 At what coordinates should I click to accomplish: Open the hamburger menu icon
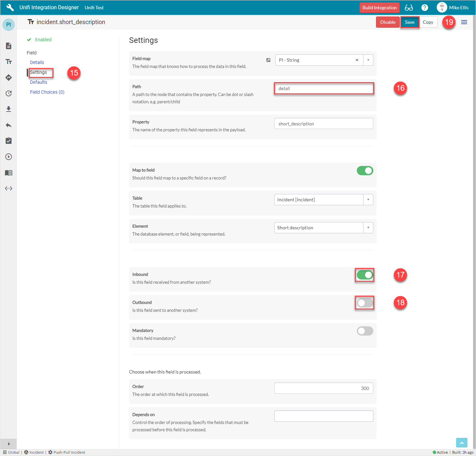[x=464, y=22]
